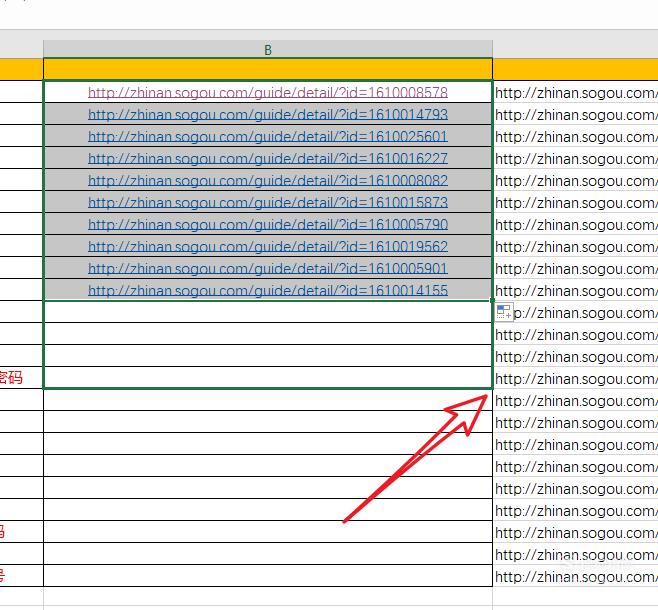The height and width of the screenshot is (610, 658).
Task: Select column C cell beside link id=1610014155
Action: [575, 290]
